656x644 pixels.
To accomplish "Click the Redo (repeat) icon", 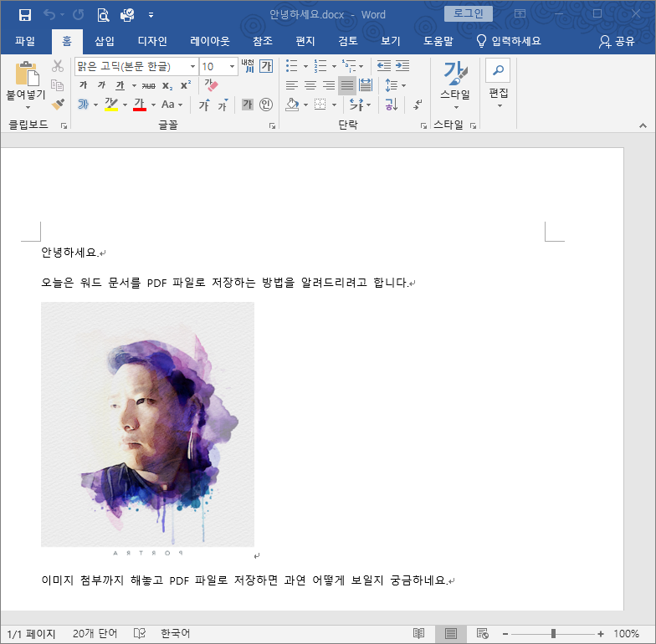I will coord(79,15).
